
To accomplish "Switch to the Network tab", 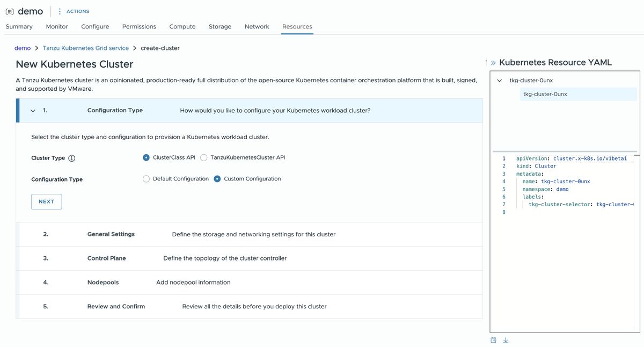I will pos(257,26).
